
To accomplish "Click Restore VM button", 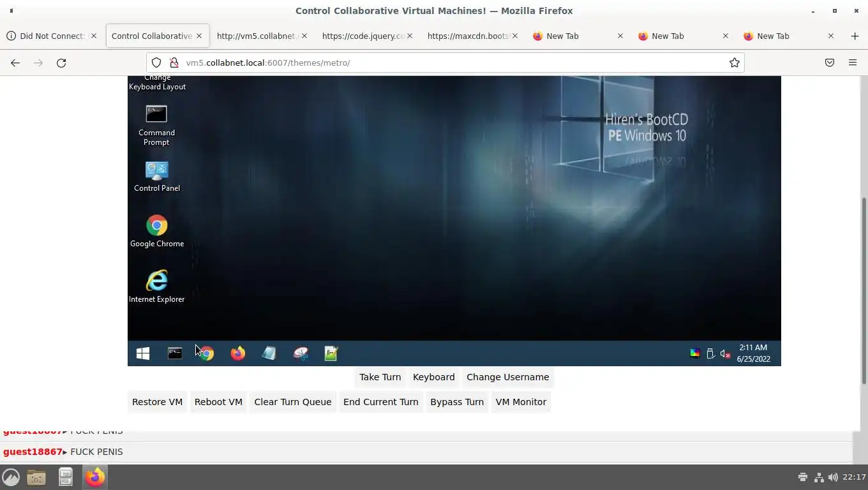I will click(157, 402).
